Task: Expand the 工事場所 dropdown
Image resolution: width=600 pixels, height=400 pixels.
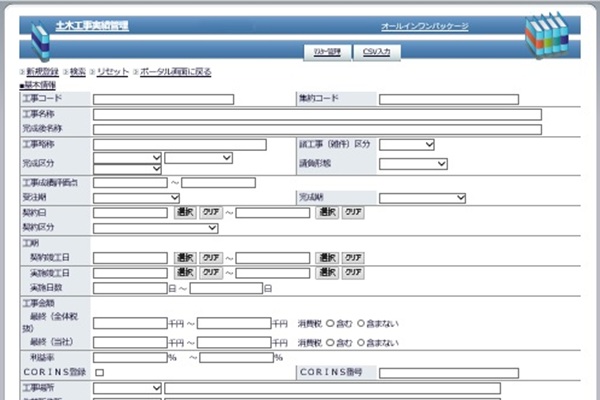Action: 127,388
